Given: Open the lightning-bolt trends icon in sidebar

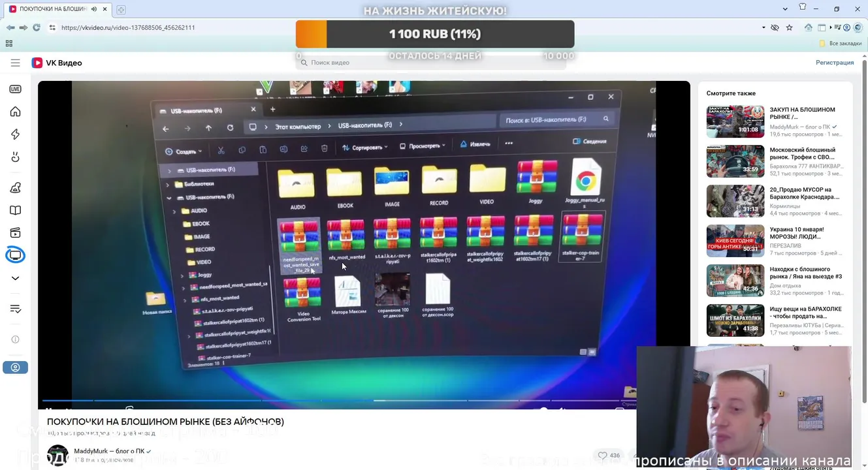Looking at the screenshot, I should [x=15, y=134].
